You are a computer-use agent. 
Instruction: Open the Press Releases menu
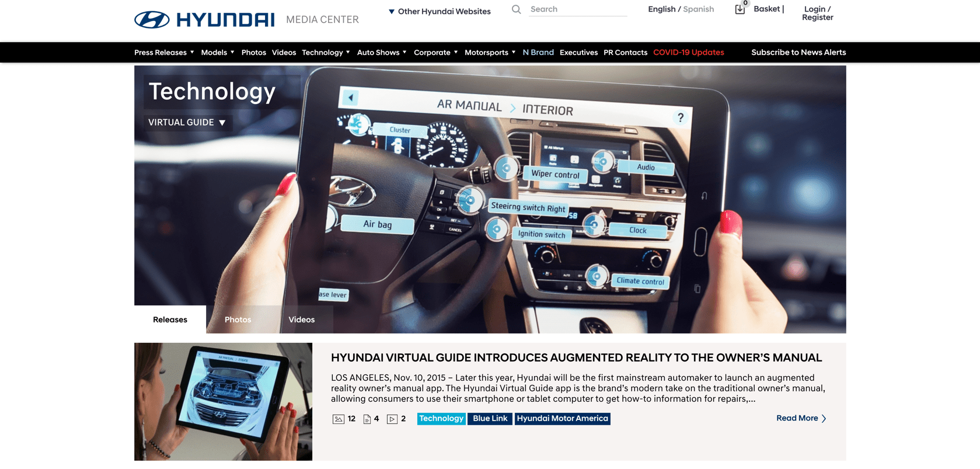[x=164, y=53]
